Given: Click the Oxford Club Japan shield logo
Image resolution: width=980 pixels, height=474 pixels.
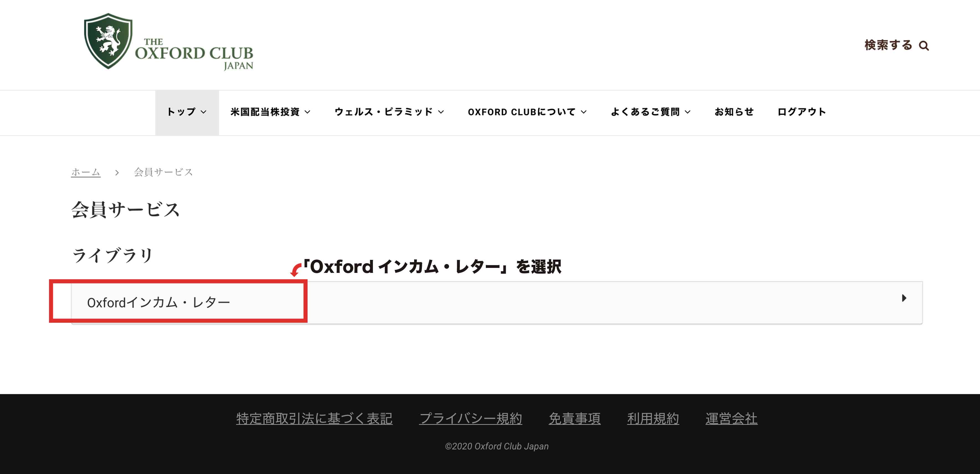Looking at the screenshot, I should click(x=108, y=41).
